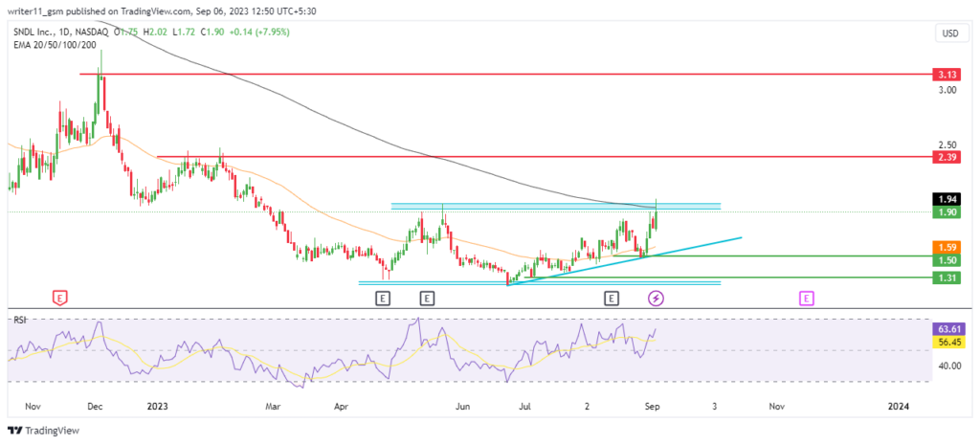Select the rising cyan trendline
Image resolution: width=980 pixels, height=444 pixels.
tap(625, 261)
